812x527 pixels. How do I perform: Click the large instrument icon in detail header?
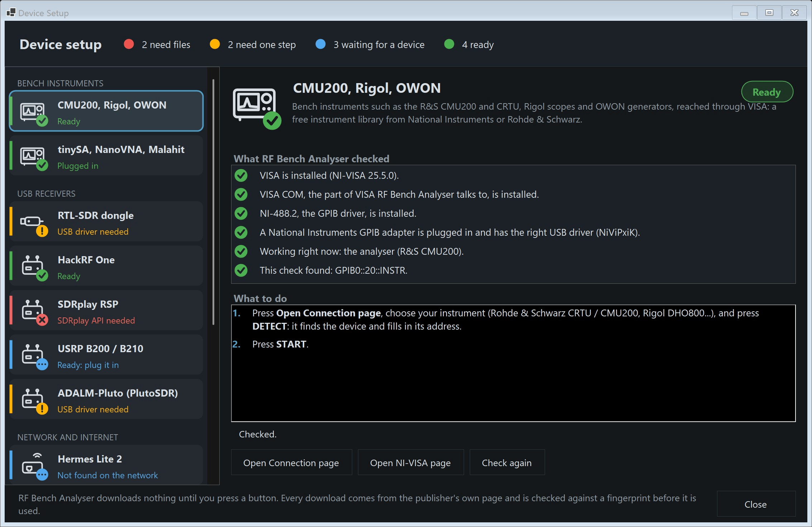pos(257,108)
